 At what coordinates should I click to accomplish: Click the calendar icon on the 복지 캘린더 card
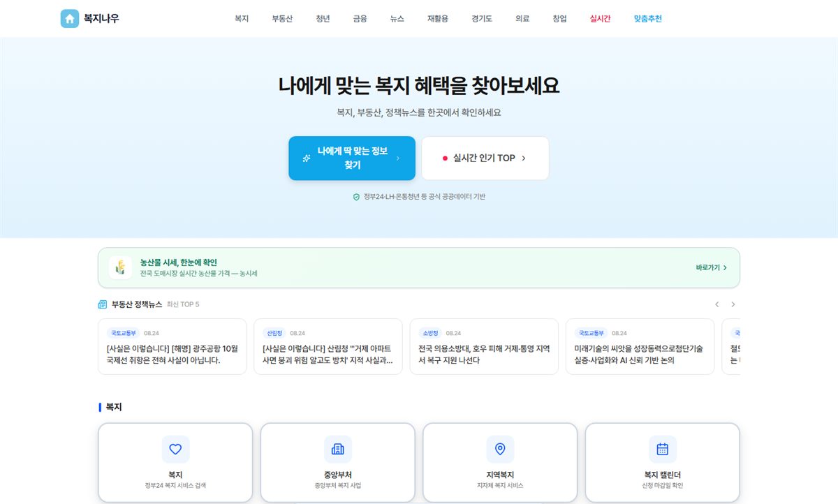pyautogui.click(x=662, y=449)
